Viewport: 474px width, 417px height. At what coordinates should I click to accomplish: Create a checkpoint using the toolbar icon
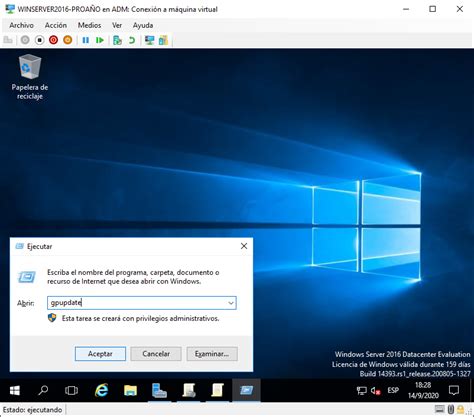click(x=117, y=40)
